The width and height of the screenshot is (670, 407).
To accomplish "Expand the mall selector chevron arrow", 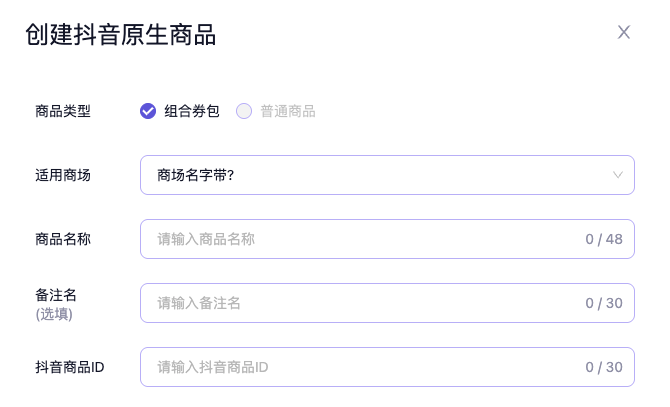I will click(618, 175).
